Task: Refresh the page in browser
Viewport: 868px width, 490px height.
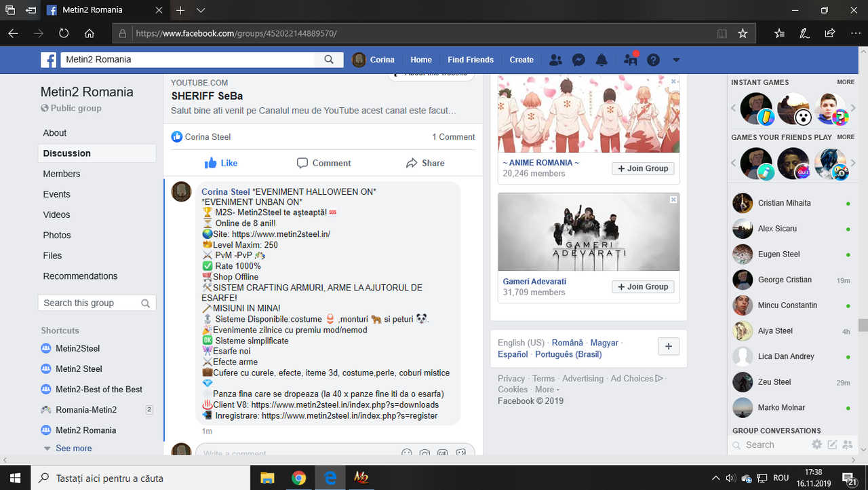Action: (63, 33)
